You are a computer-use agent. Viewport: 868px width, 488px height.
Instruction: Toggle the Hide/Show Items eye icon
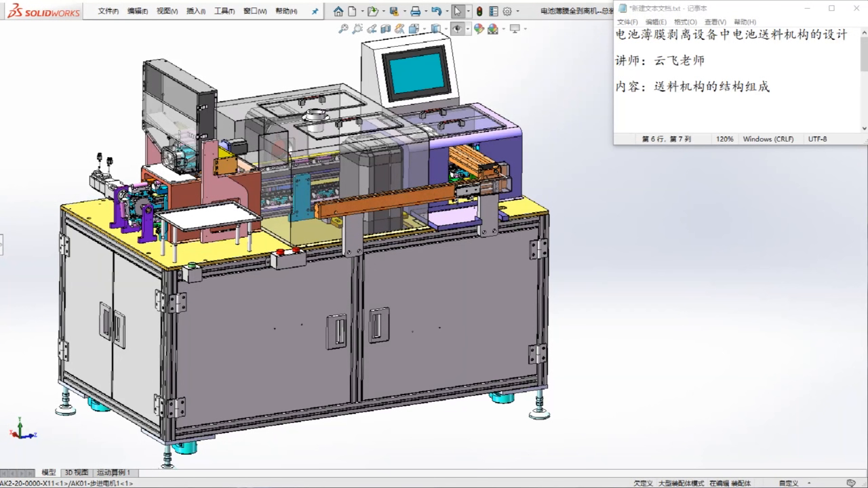pyautogui.click(x=458, y=28)
